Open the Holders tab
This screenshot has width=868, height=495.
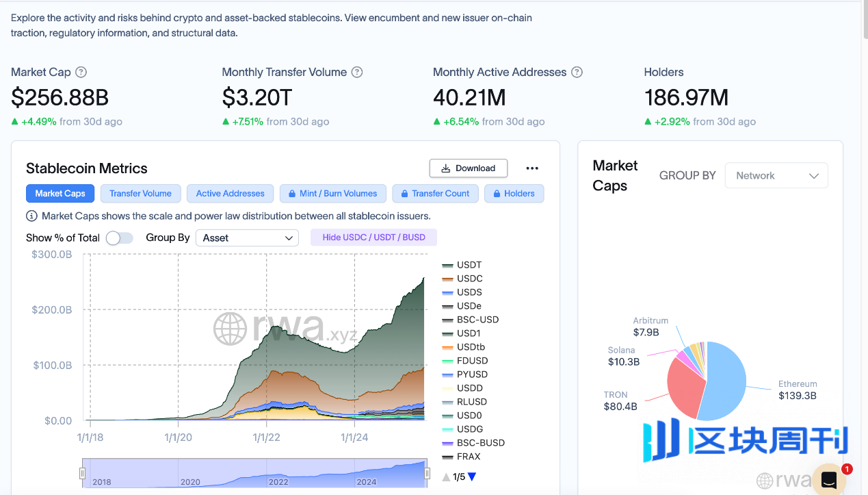click(514, 194)
